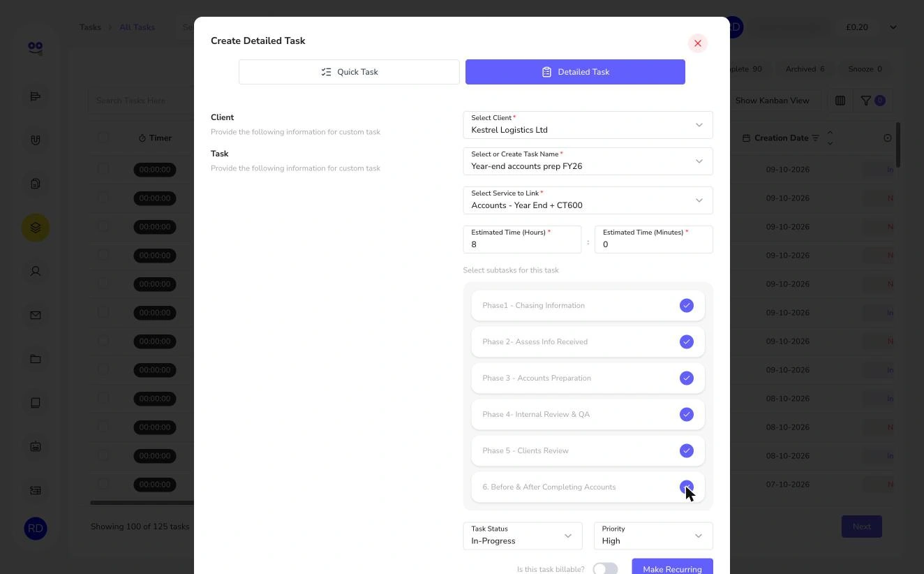Open the Archived 6 tab
924x574 pixels.
pos(805,69)
